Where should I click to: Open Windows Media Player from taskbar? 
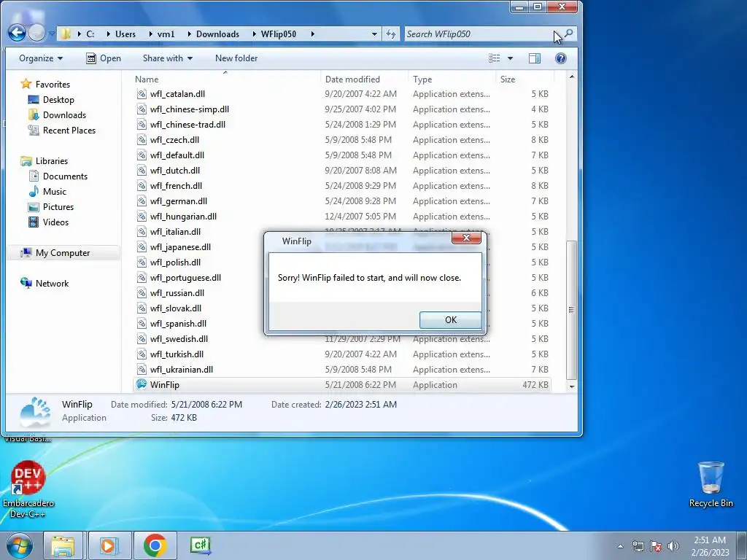109,545
